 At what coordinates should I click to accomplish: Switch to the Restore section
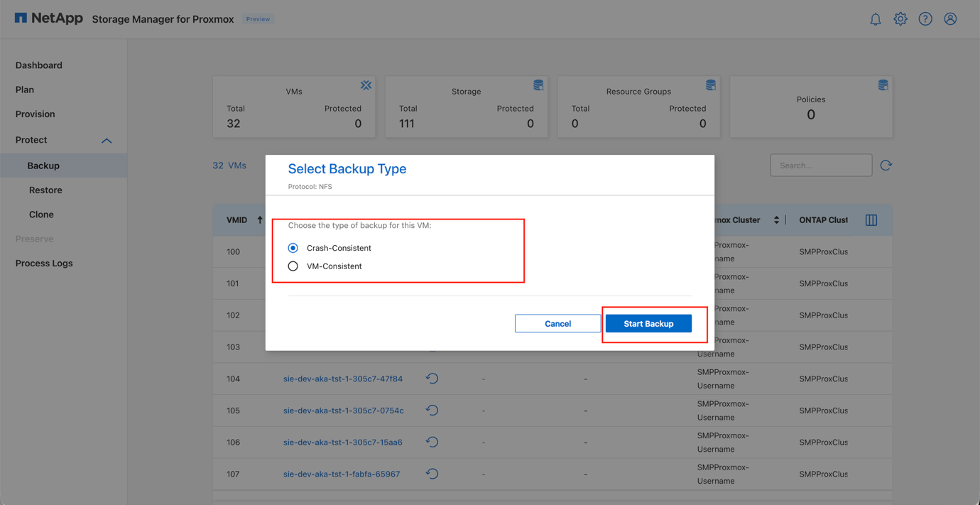pos(46,190)
